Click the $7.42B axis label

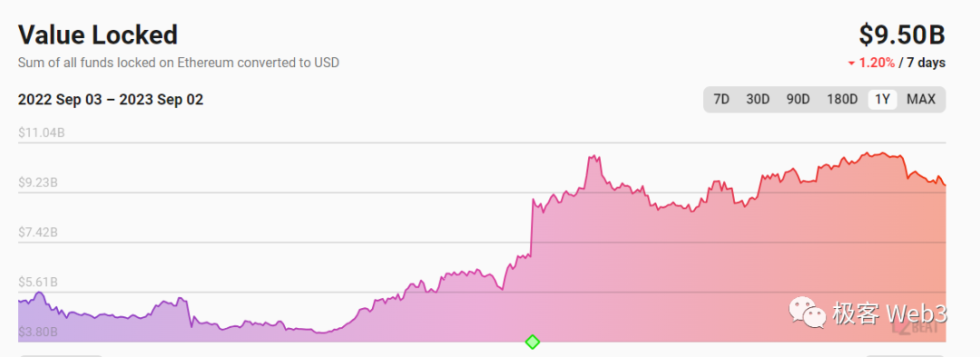(39, 233)
